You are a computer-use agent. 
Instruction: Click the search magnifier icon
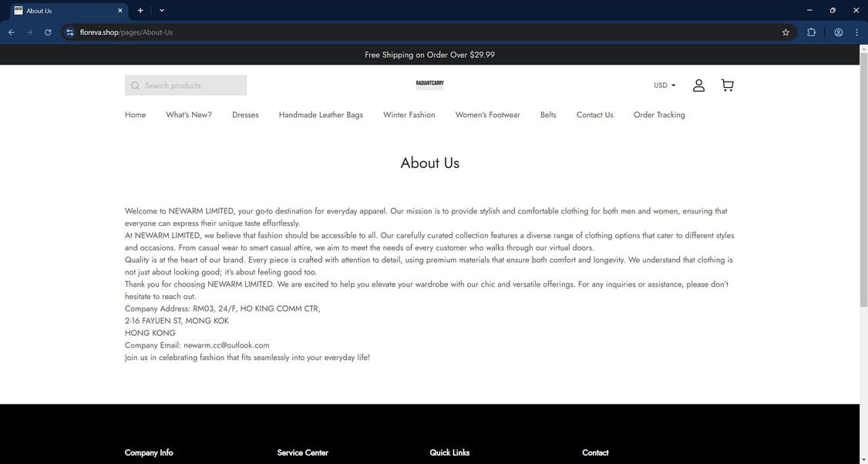pyautogui.click(x=135, y=86)
